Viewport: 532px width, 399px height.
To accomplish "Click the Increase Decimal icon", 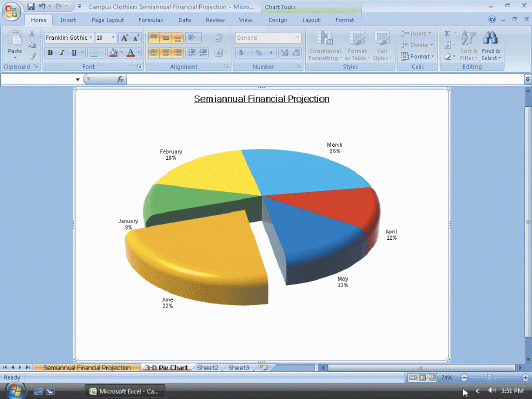I will 284,53.
